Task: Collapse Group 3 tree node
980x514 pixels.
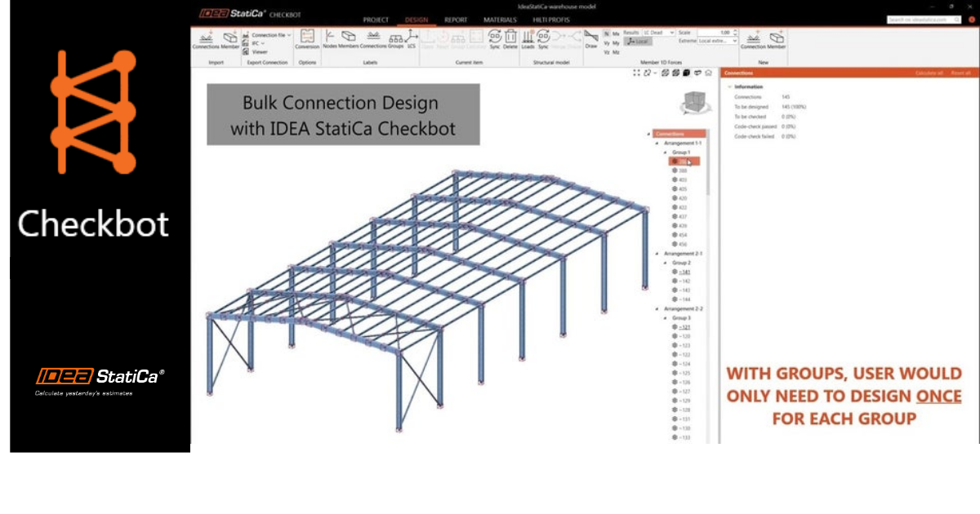Action: point(666,318)
